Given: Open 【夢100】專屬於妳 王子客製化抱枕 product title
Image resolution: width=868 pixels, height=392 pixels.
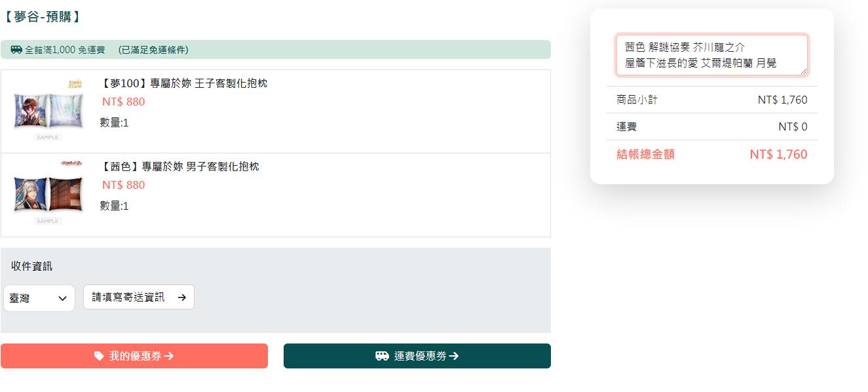Looking at the screenshot, I should click(x=184, y=83).
